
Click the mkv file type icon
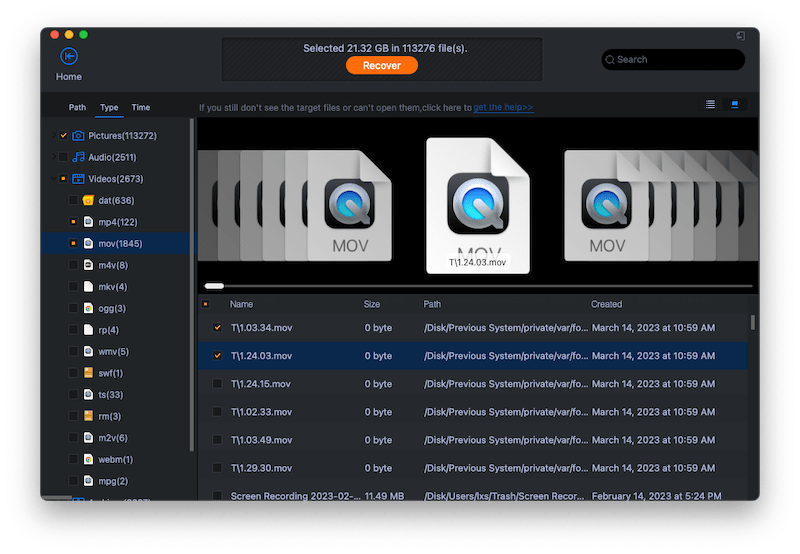[x=88, y=287]
